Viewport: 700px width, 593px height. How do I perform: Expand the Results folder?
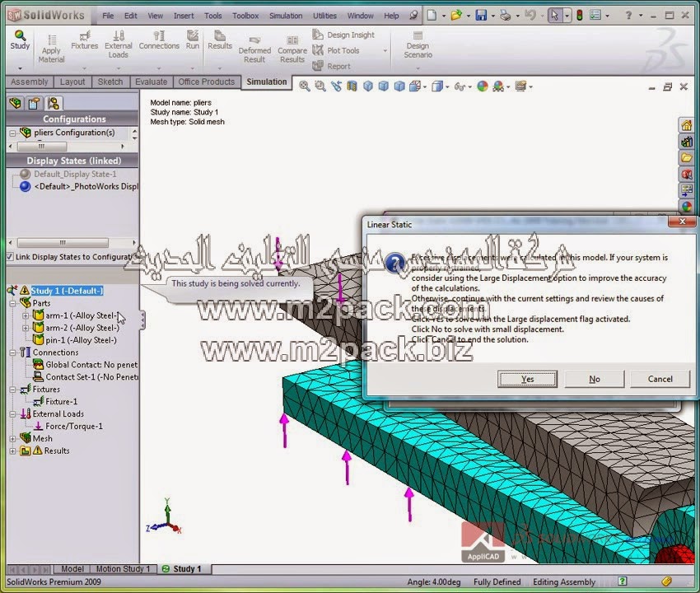(12, 451)
